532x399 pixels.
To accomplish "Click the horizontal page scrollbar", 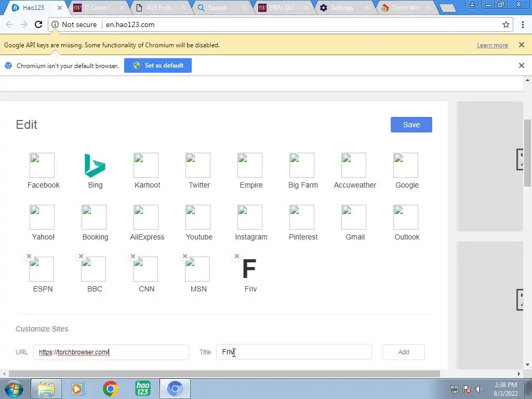I will [x=224, y=374].
